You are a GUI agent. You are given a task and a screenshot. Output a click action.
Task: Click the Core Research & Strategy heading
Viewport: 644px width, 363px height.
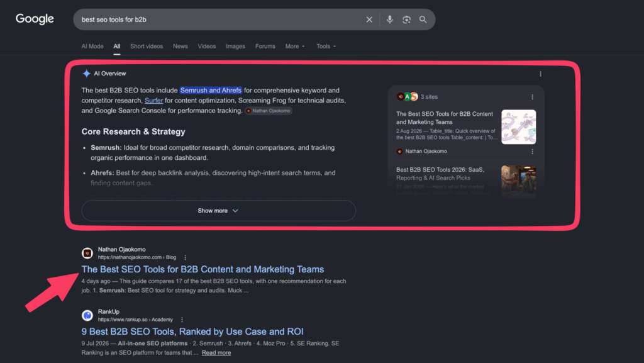pyautogui.click(x=133, y=132)
